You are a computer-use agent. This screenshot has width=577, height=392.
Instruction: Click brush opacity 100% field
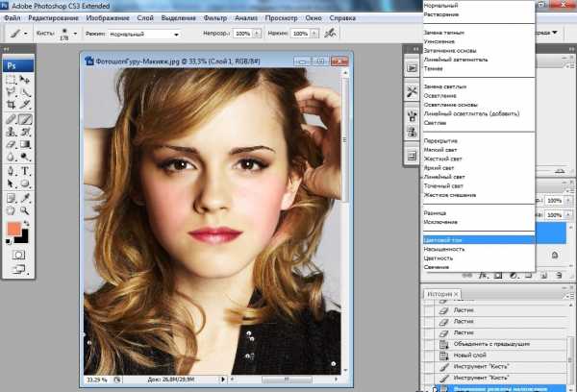click(243, 34)
